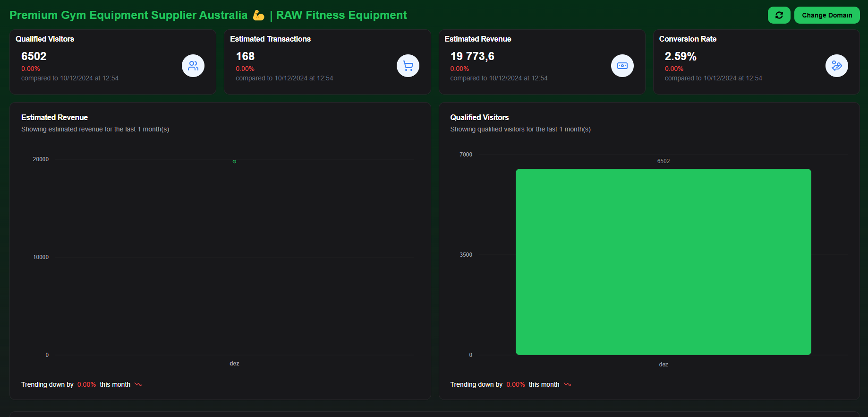Click the revenue trending-down arrow icon
Screen dimensions: 868x417
click(x=138, y=384)
